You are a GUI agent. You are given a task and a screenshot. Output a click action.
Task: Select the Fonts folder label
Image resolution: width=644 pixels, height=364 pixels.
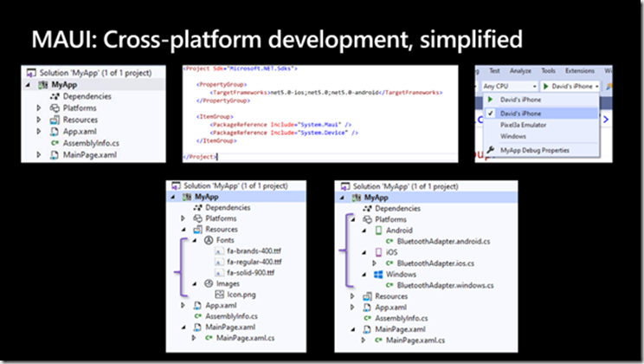click(225, 240)
